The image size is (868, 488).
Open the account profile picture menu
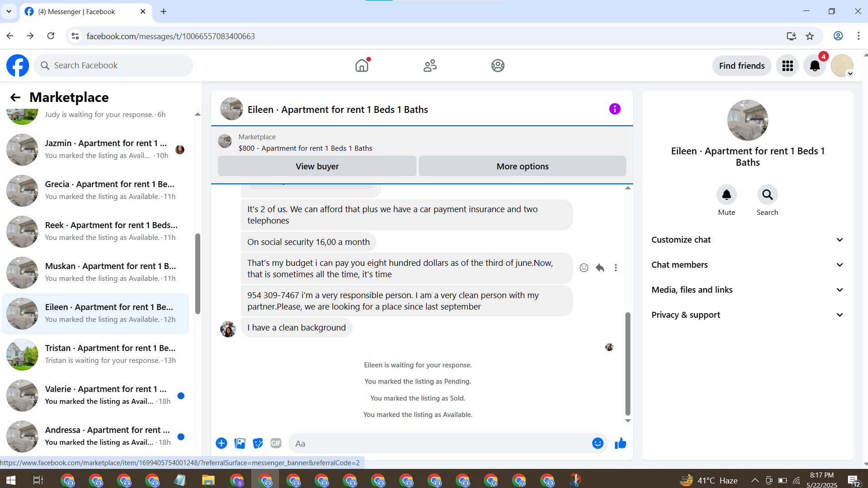click(842, 66)
